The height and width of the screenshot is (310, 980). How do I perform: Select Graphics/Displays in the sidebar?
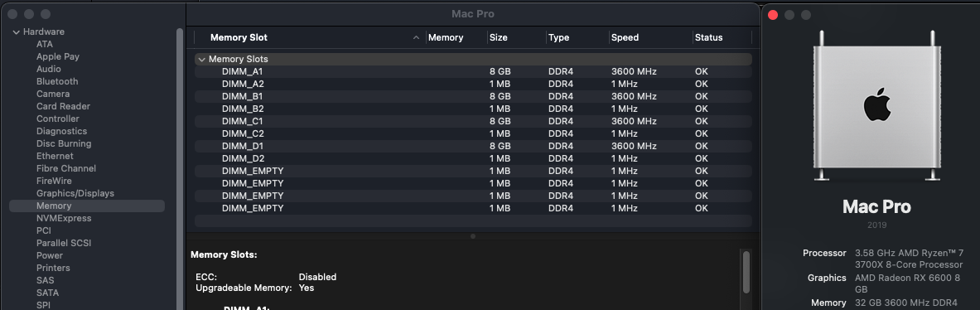coord(75,194)
